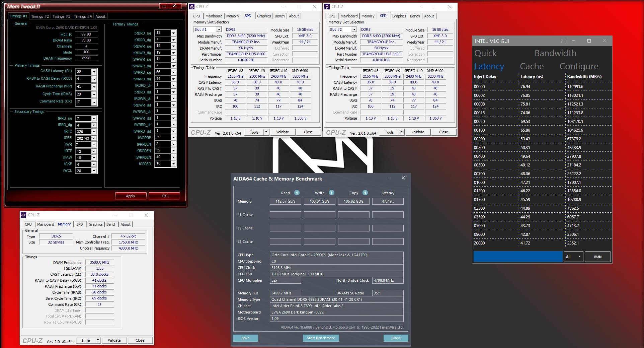The height and width of the screenshot is (348, 644).
Task: Switch to the Cache tab in Intel MLC GUI
Action: (532, 66)
